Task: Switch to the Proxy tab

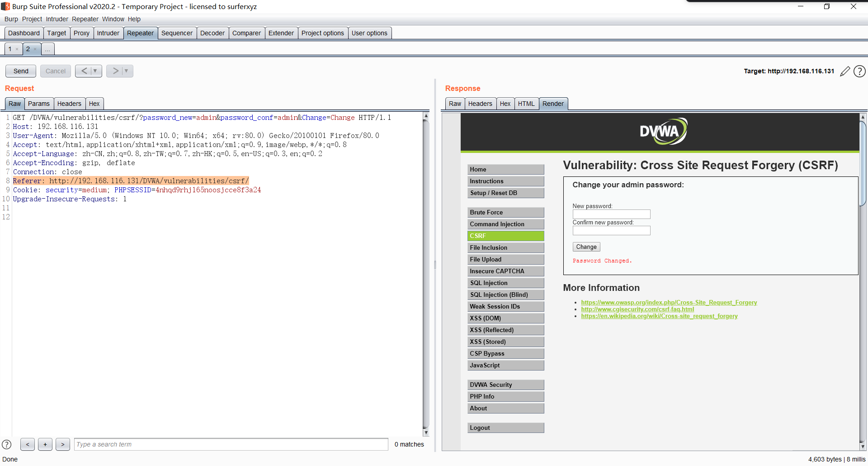Action: click(x=81, y=33)
